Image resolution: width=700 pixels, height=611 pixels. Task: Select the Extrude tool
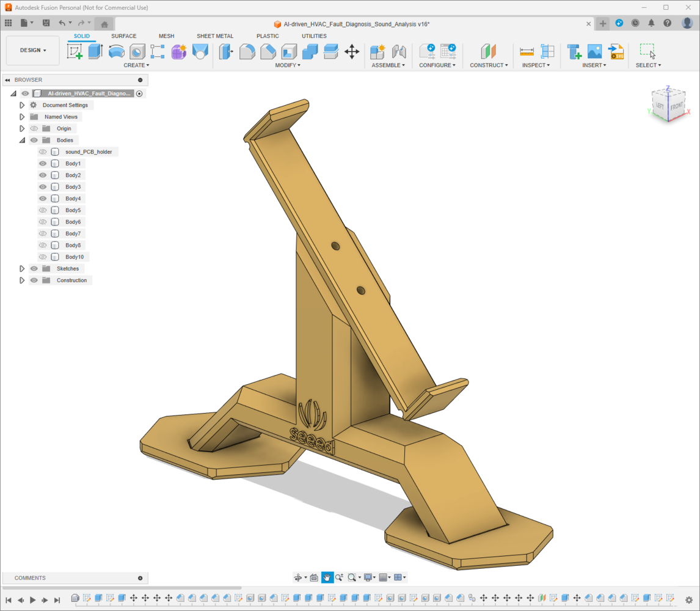(x=95, y=51)
